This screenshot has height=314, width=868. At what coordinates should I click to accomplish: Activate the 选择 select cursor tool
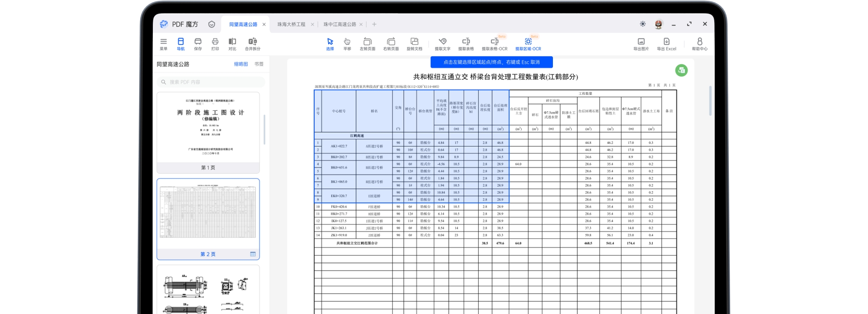tap(330, 44)
